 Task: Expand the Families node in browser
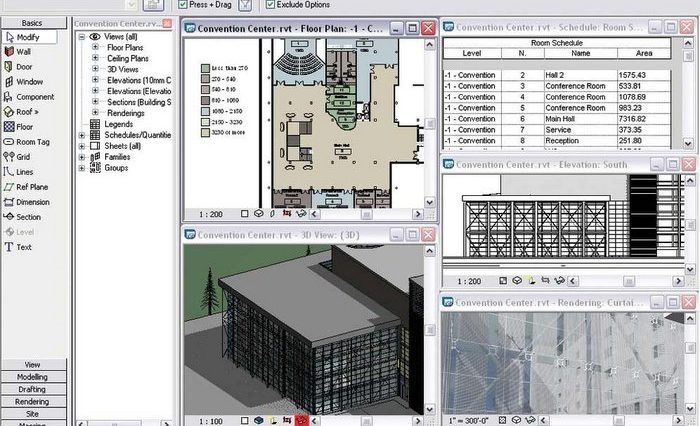point(83,157)
